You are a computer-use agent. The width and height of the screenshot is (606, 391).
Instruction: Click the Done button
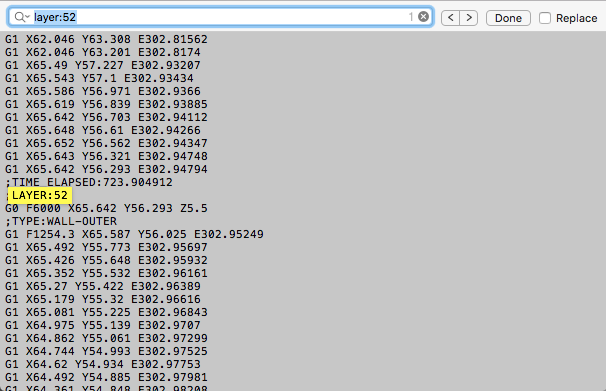click(x=508, y=18)
